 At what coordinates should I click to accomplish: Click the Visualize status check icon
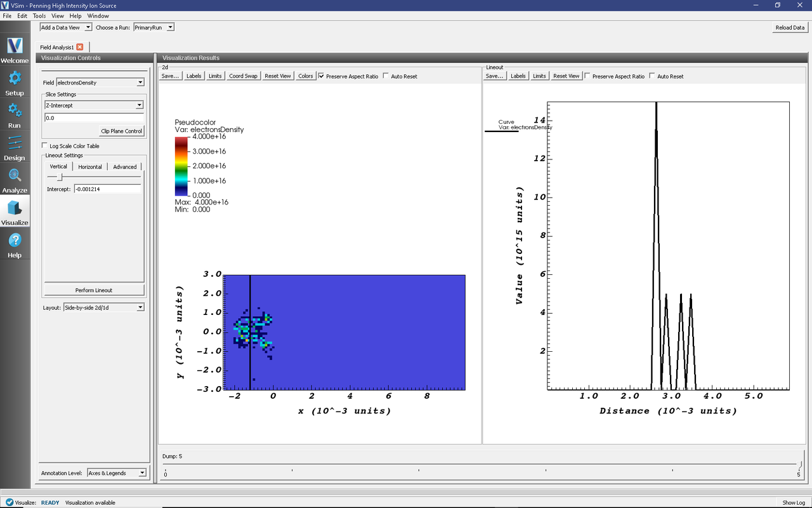tap(10, 502)
